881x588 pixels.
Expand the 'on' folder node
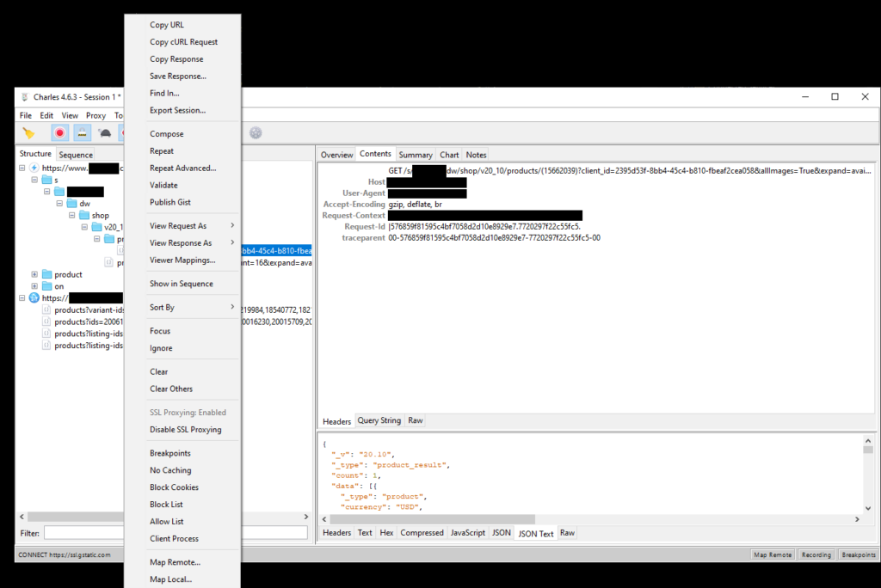(x=34, y=286)
